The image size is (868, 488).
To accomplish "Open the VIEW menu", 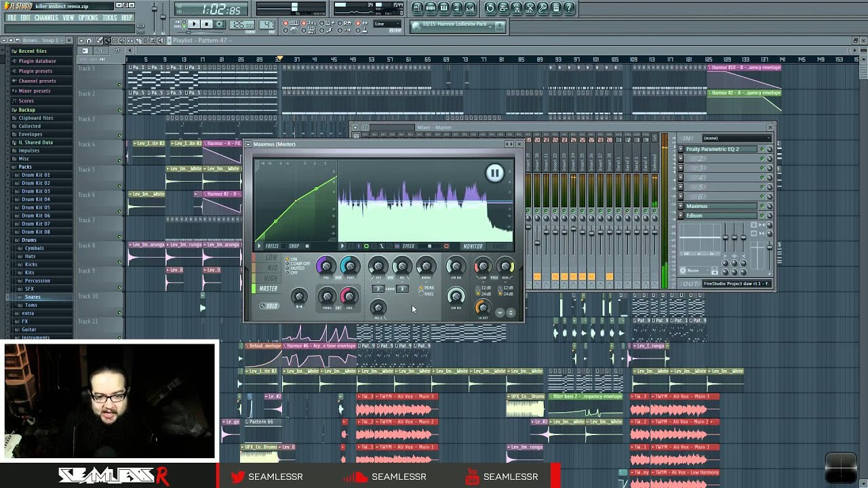I will (68, 18).
